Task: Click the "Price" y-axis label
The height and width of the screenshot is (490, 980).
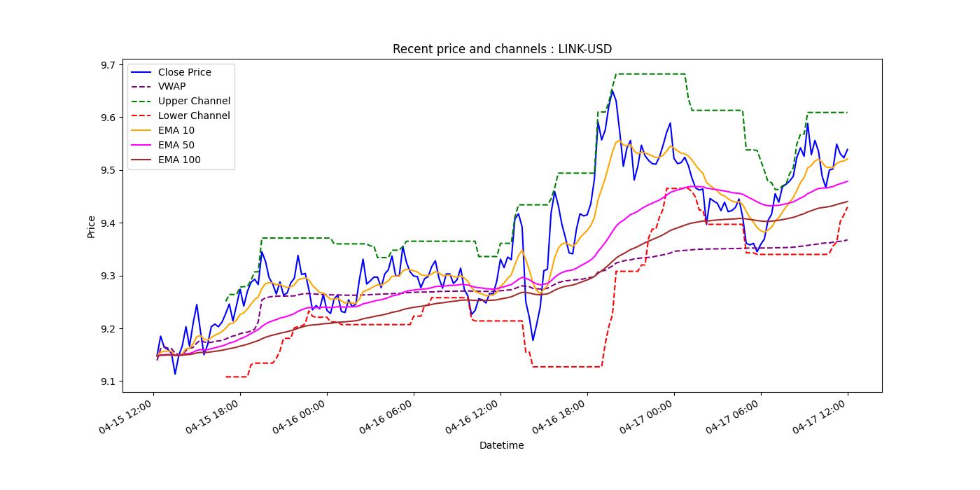Action: [x=91, y=226]
